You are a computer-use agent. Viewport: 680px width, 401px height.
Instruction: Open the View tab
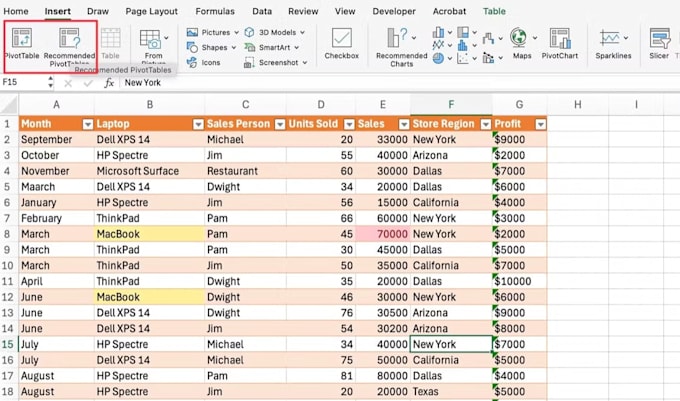[345, 11]
